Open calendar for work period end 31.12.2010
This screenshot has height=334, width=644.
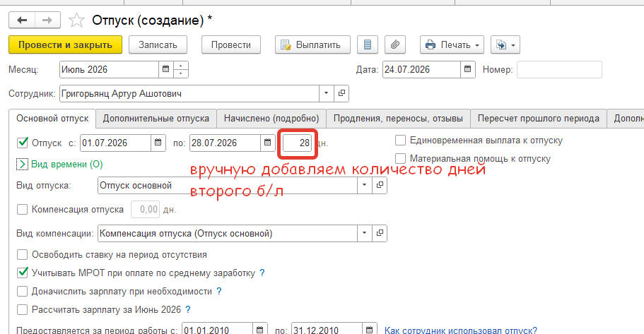coord(370,330)
